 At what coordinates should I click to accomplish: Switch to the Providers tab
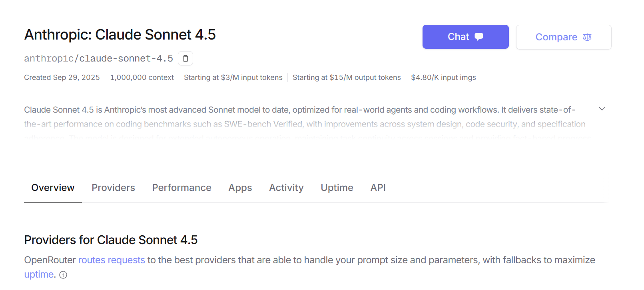coord(113,188)
